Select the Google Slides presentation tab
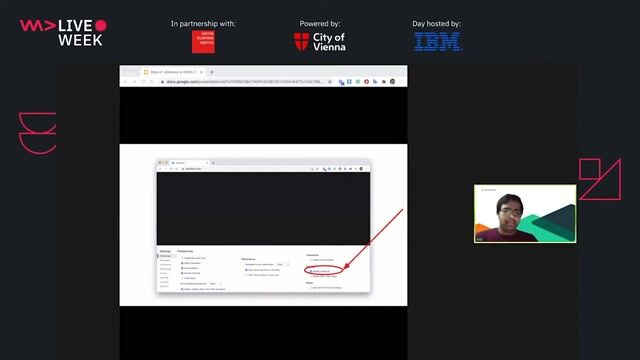This screenshot has width=640, height=360. 173,72
